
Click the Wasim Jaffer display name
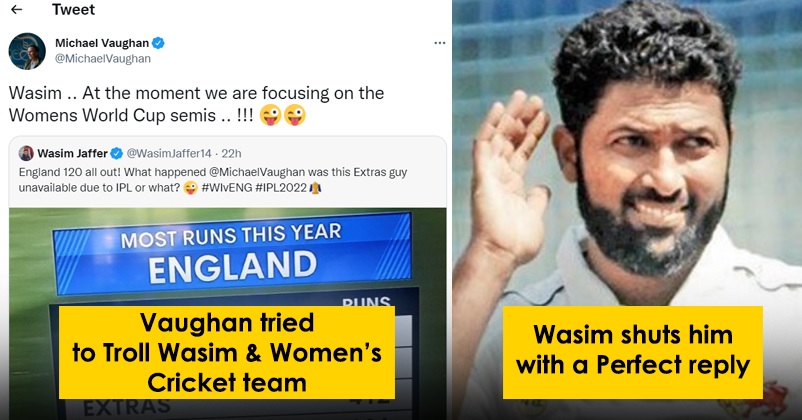click(72, 153)
